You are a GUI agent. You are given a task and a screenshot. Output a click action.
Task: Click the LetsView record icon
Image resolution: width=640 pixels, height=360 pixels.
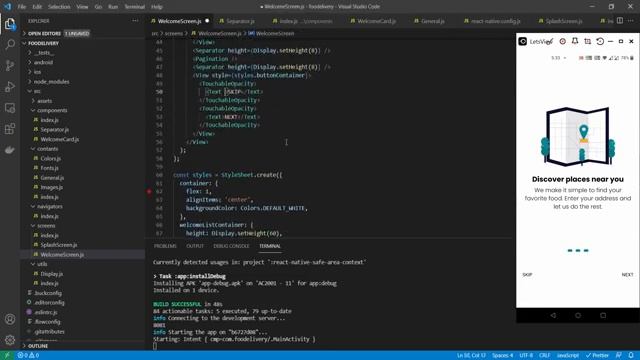tap(562, 41)
